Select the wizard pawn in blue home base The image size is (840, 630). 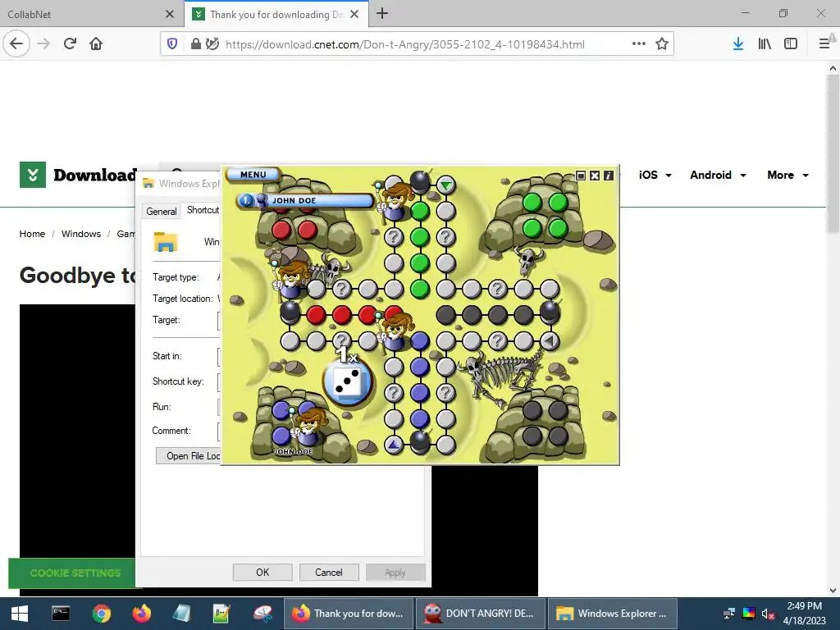(308, 426)
